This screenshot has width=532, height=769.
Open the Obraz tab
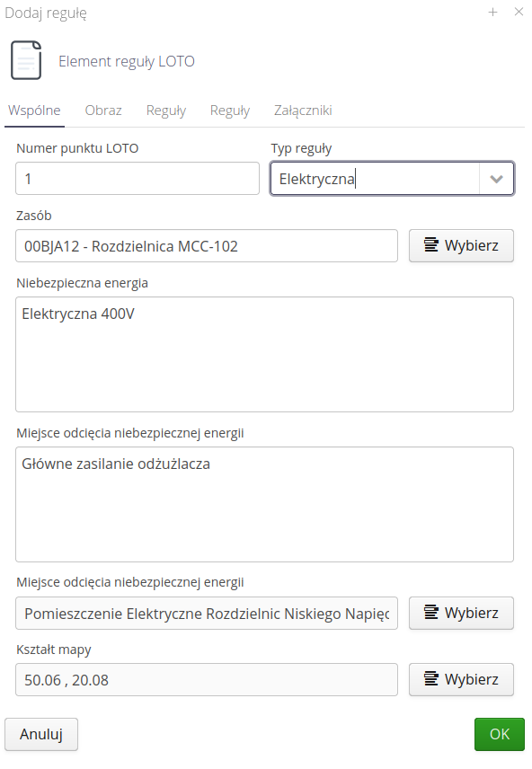(103, 110)
